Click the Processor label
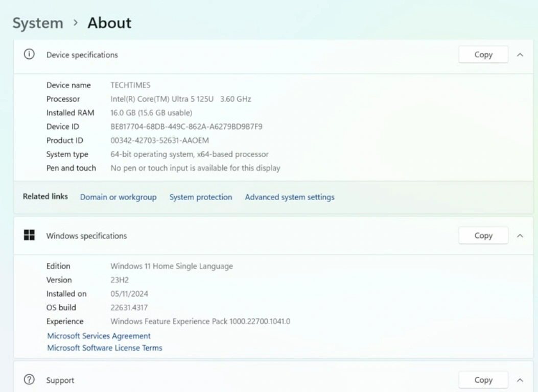538x392 pixels. pos(63,99)
